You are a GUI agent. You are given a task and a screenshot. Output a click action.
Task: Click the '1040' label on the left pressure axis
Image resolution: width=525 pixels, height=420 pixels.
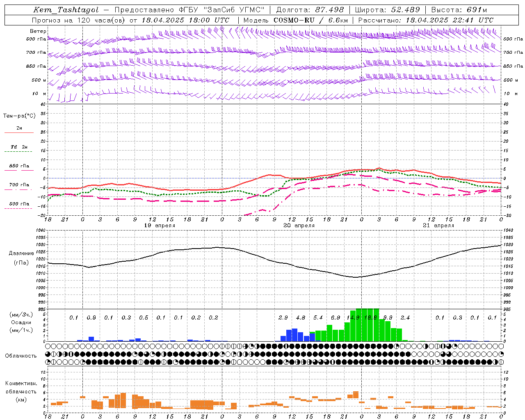40,231
